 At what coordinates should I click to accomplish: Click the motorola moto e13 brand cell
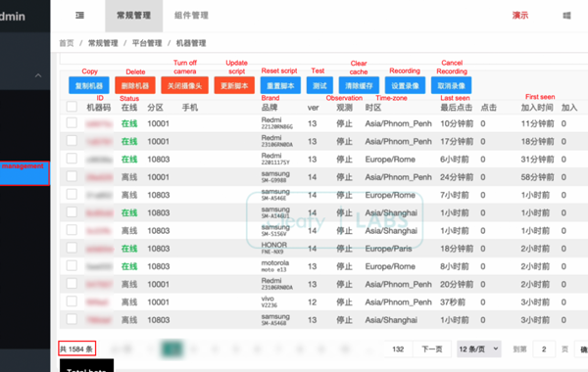[274, 266]
